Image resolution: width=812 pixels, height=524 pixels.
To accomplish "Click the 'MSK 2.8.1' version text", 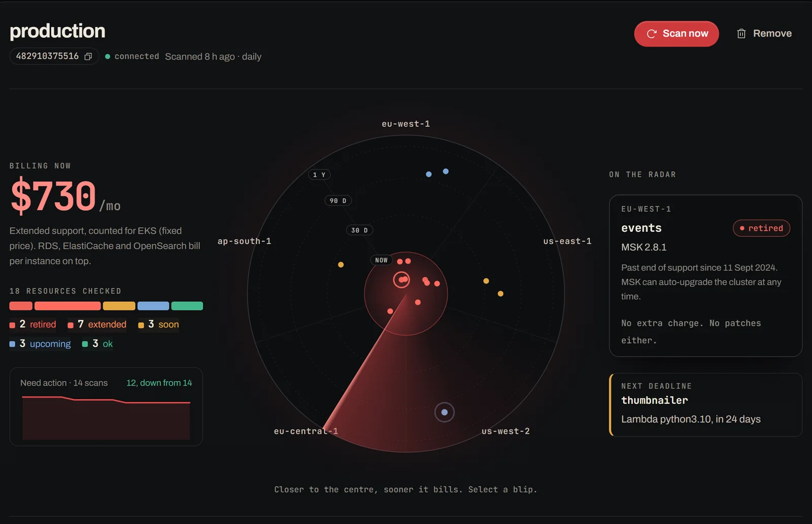I will [644, 248].
